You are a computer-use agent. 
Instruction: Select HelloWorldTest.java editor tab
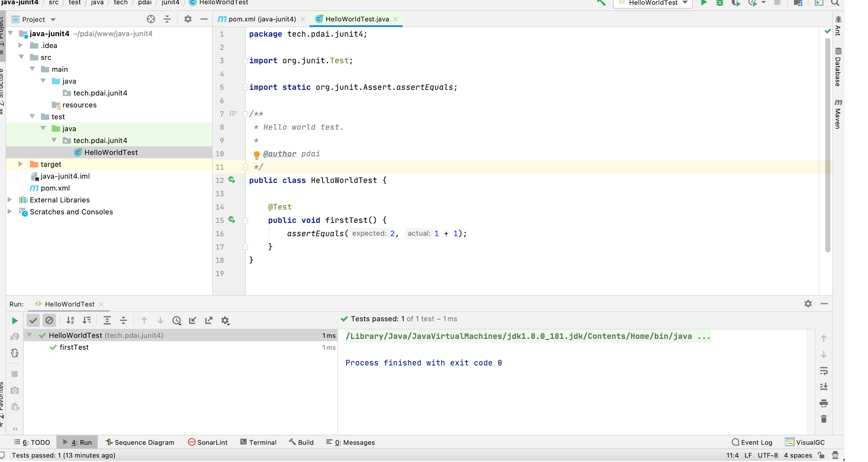(x=356, y=19)
